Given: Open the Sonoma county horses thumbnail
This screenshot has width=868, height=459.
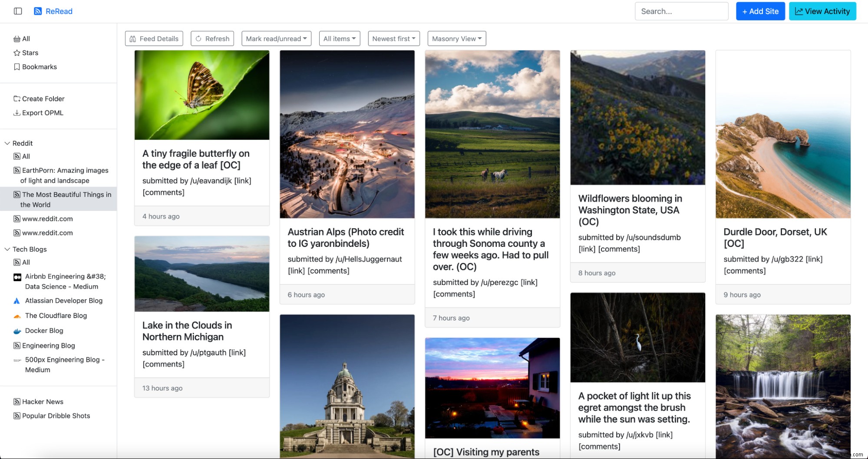Looking at the screenshot, I should (492, 134).
